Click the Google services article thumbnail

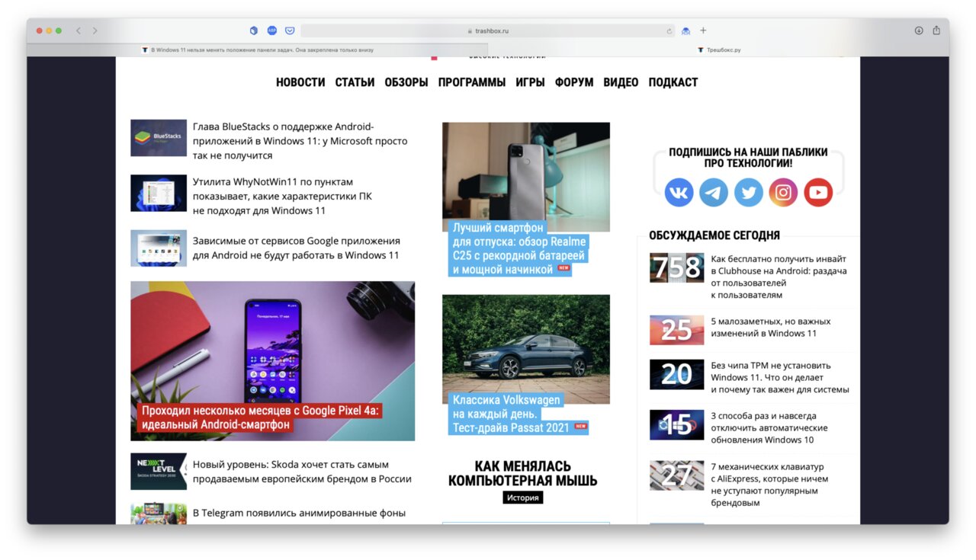pyautogui.click(x=159, y=248)
